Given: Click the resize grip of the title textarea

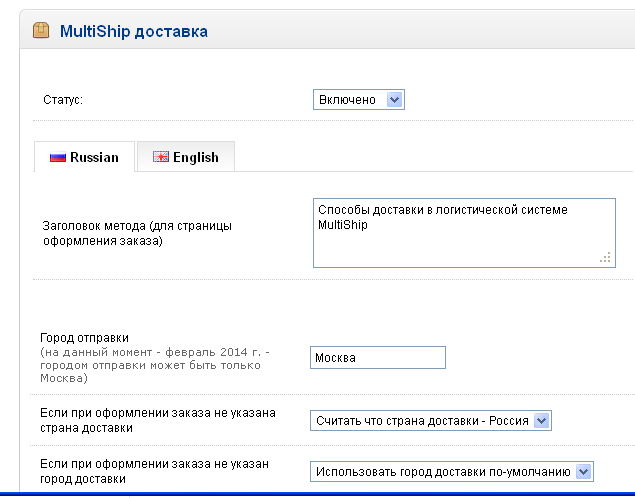Looking at the screenshot, I should (x=605, y=258).
